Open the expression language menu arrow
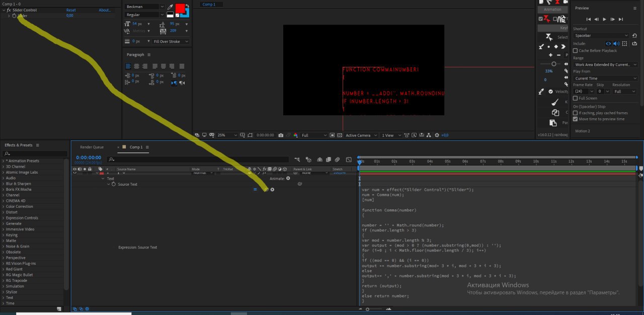The width and height of the screenshot is (644, 315). click(272, 189)
